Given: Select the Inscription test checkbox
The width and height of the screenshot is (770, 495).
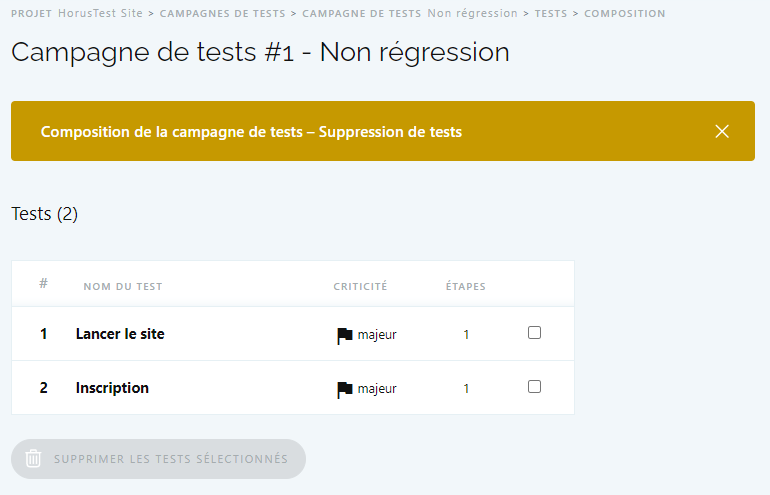Looking at the screenshot, I should point(534,387).
